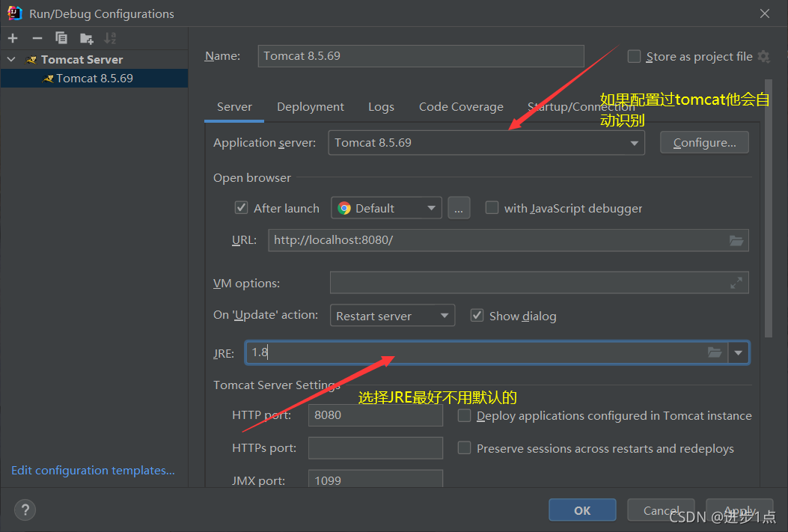This screenshot has width=788, height=532.
Task: Click the Name input field
Action: (421, 56)
